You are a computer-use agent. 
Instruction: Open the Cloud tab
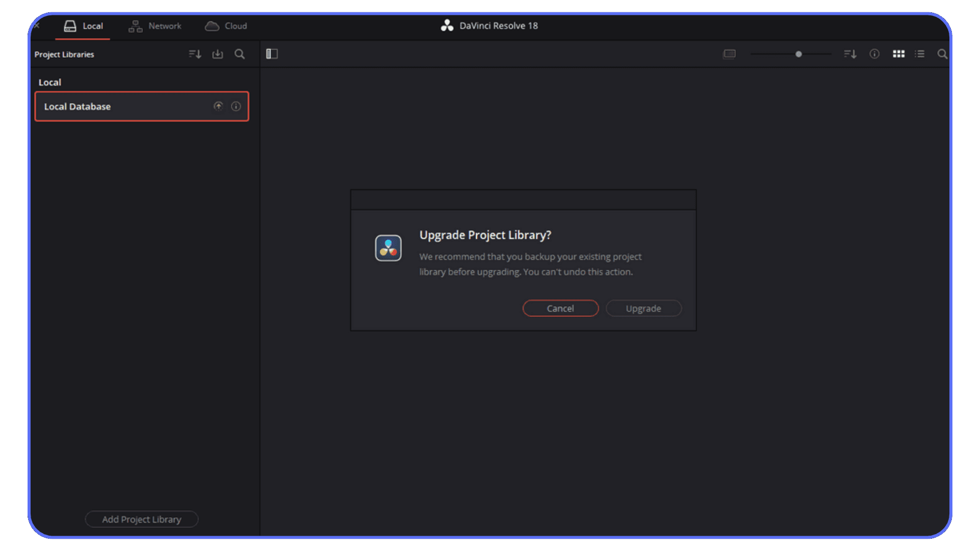pyautogui.click(x=226, y=26)
